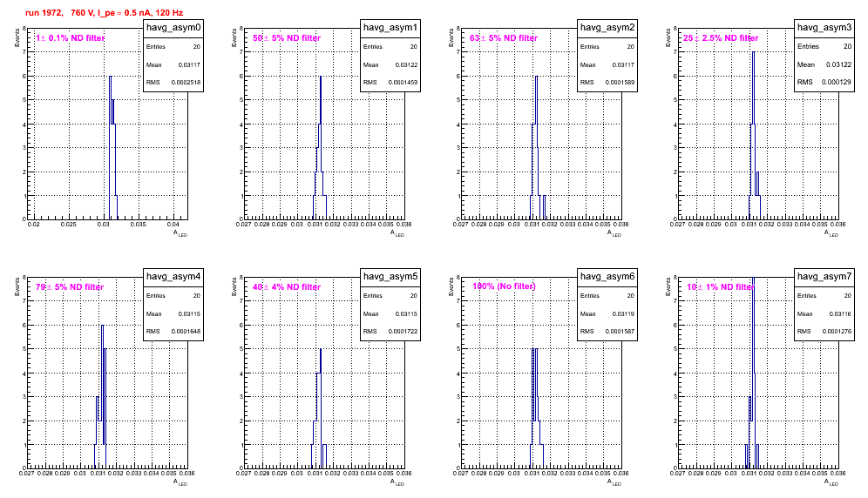
Task: Click Mean value 0.03117 in havg_asym0
Action: point(189,64)
